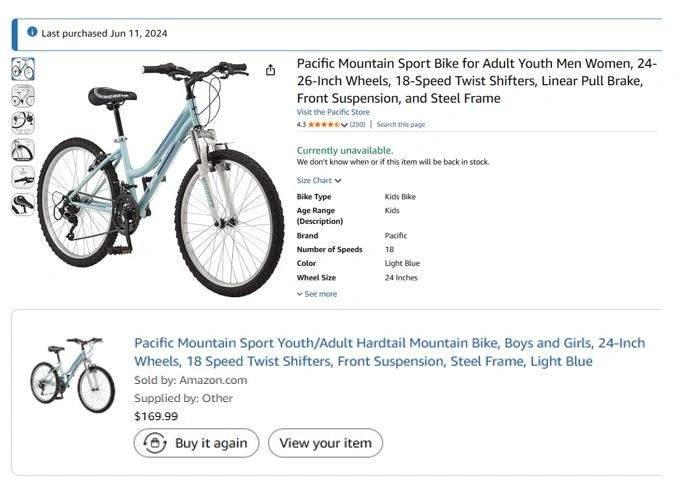Select the sixth thumbnail showing the saddle
Image resolution: width=682 pixels, height=490 pixels.
23,204
